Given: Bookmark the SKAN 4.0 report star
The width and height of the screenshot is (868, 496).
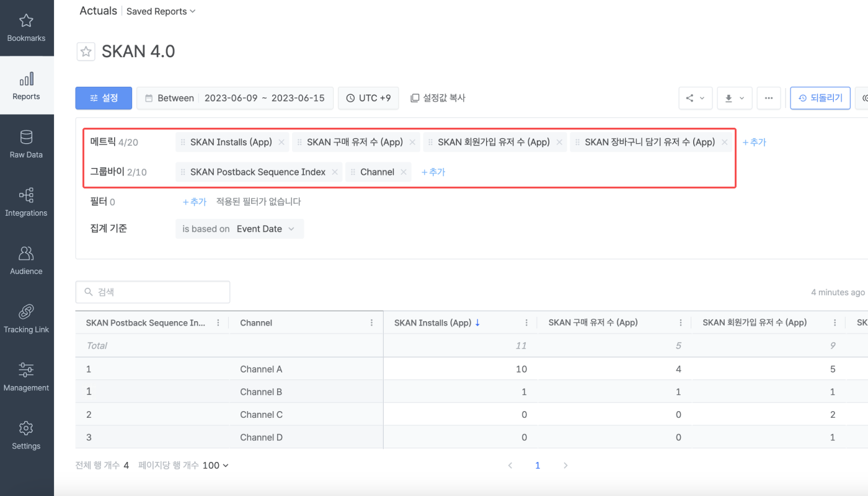Looking at the screenshot, I should (86, 51).
